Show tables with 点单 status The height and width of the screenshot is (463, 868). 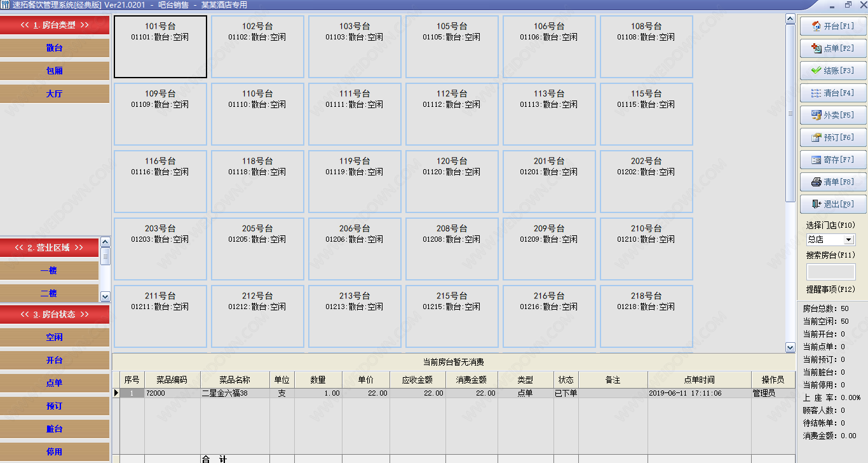point(55,384)
